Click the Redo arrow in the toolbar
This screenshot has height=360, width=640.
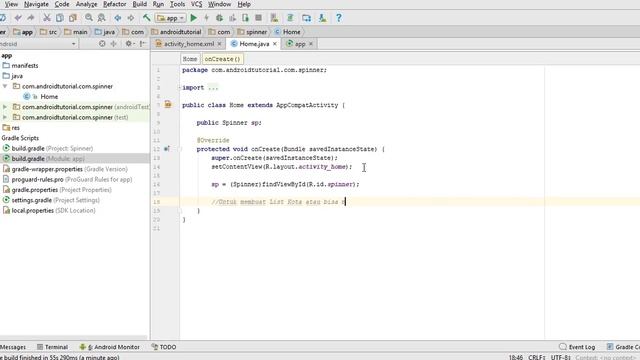(31, 18)
